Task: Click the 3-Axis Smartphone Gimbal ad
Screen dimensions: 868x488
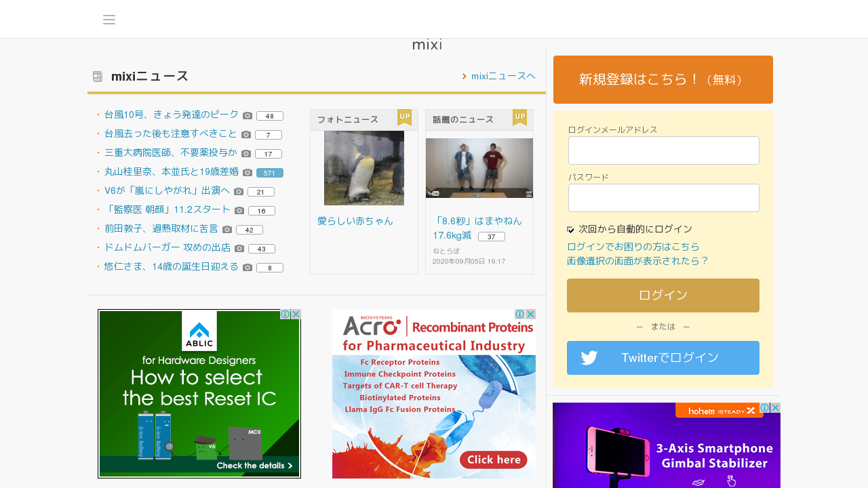Action: tap(667, 445)
